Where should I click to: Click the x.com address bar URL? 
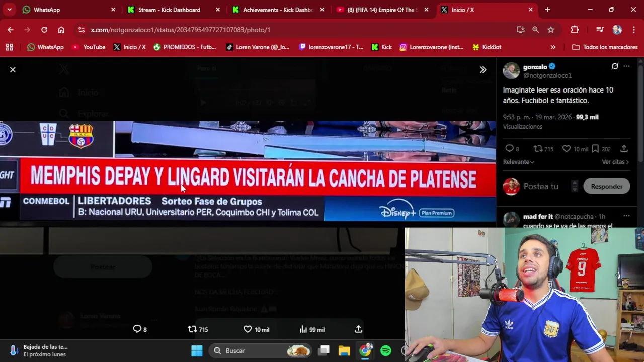(180, 30)
